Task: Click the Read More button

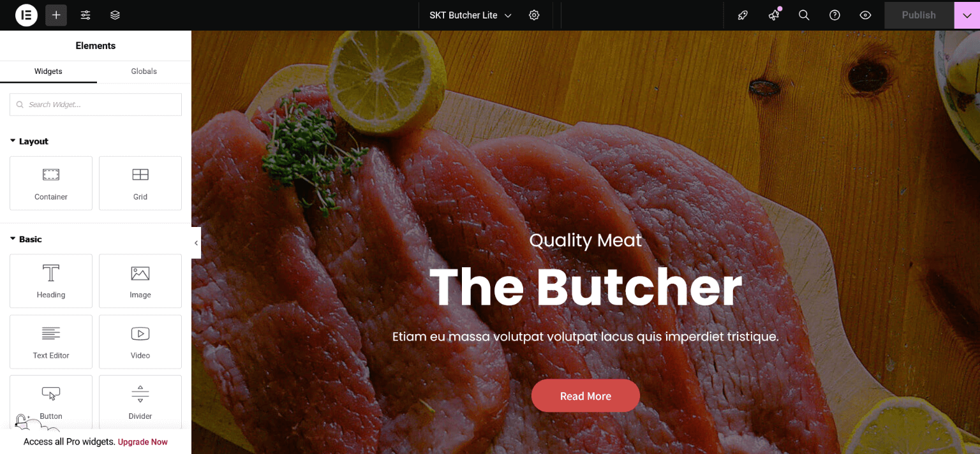Action: click(586, 396)
